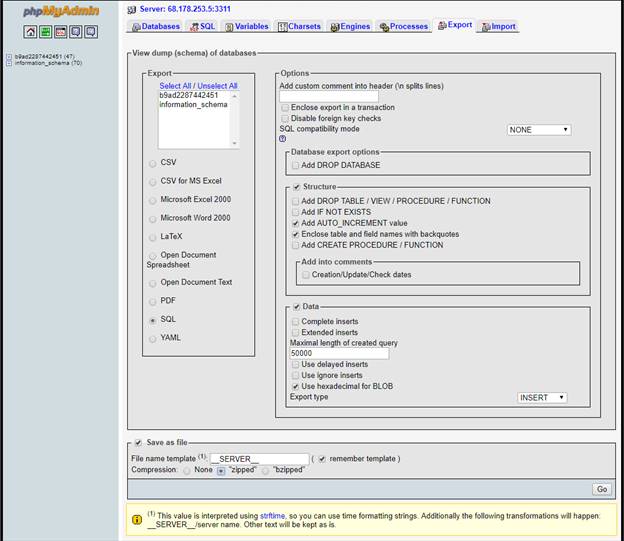This screenshot has height=541, width=624.
Task: Click the Maximal length of query field
Action: (x=339, y=354)
